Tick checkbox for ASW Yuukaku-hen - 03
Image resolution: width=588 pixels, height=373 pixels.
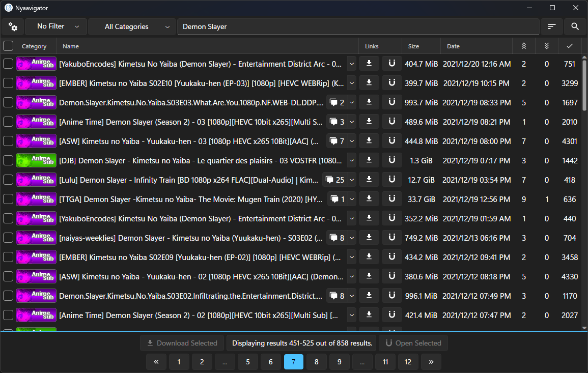[x=8, y=141]
